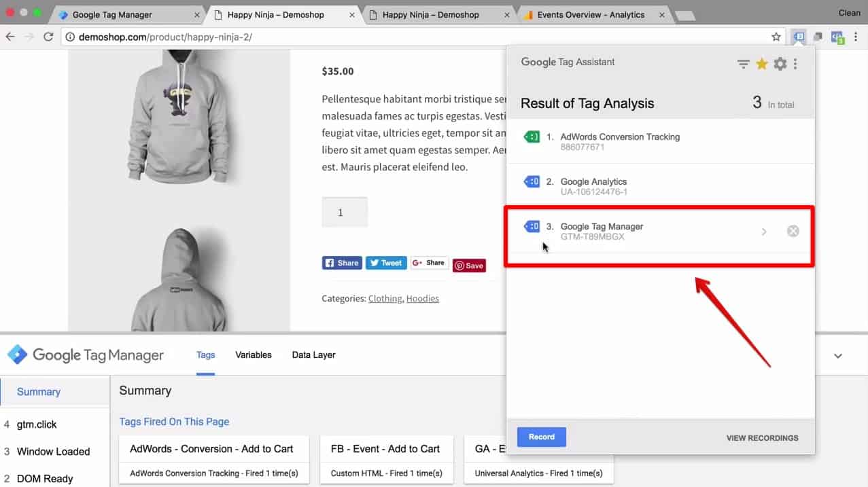Change the product quantity input
This screenshot has height=487, width=868.
[x=344, y=212]
